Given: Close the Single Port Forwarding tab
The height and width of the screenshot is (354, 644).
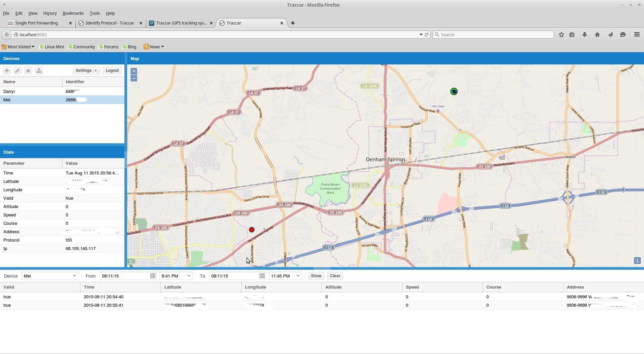Looking at the screenshot, I should (x=70, y=23).
